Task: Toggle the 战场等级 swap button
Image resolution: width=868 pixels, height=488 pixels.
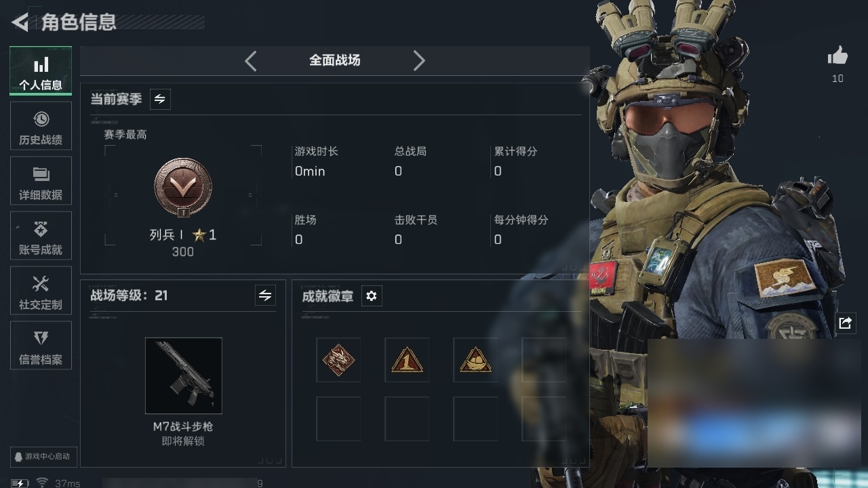Action: point(265,296)
